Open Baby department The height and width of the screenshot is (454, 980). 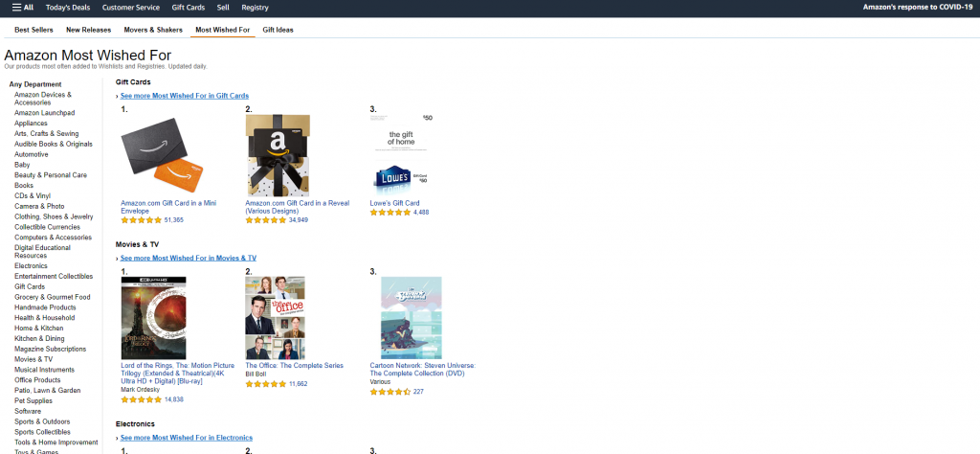click(22, 165)
